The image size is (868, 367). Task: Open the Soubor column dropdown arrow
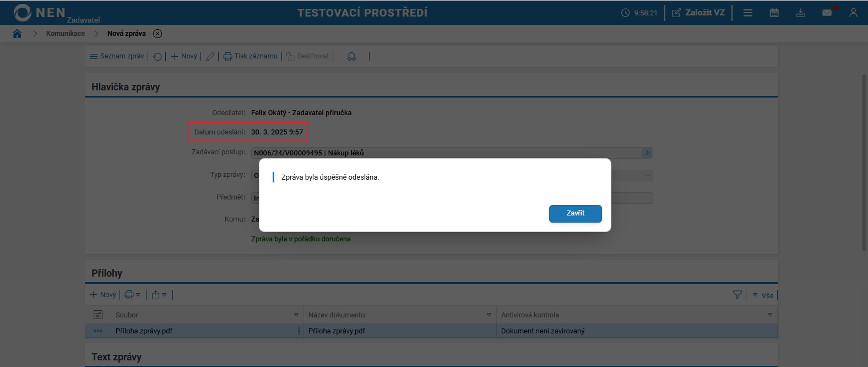tap(296, 315)
